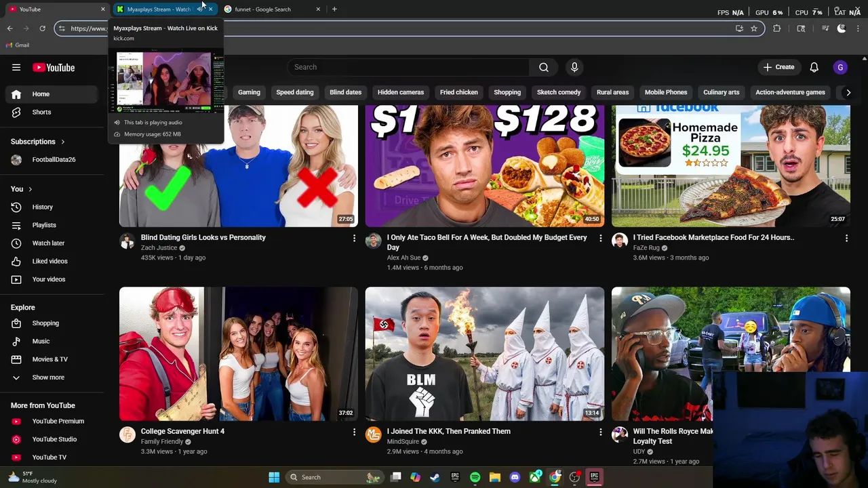Reload the page

point(42,28)
